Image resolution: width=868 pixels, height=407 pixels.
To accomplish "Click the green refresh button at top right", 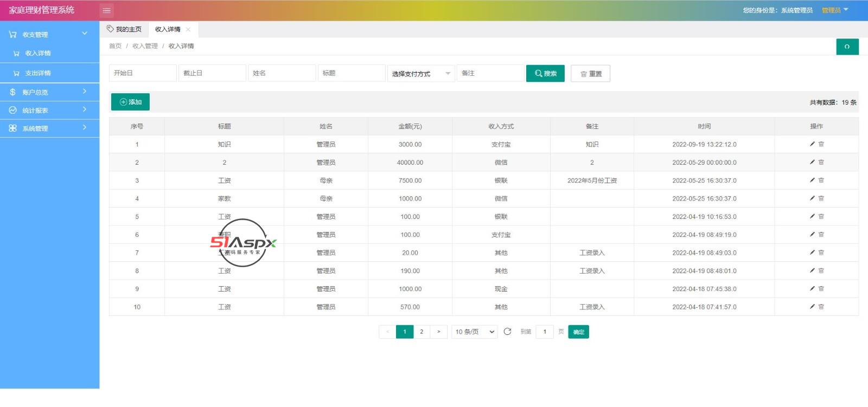I will pos(847,47).
